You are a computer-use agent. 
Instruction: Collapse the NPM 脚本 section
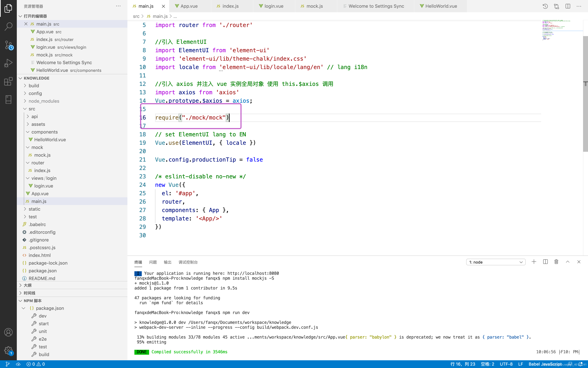tap(72, 301)
